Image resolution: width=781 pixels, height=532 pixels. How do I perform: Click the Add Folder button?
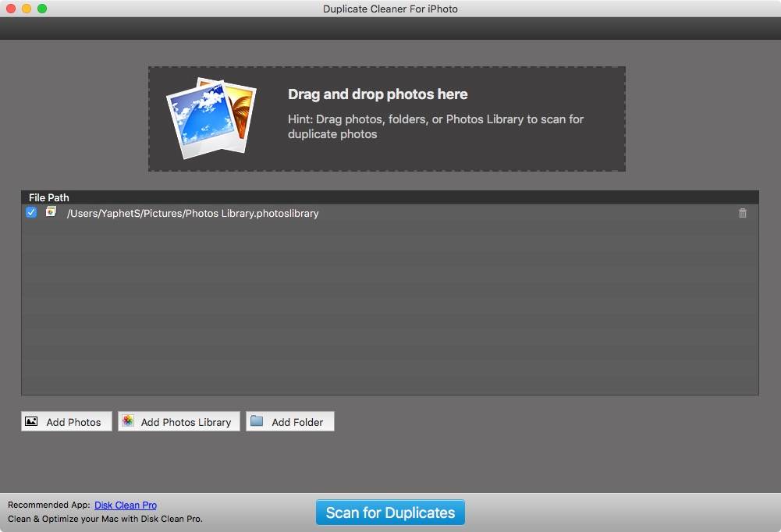(290, 421)
